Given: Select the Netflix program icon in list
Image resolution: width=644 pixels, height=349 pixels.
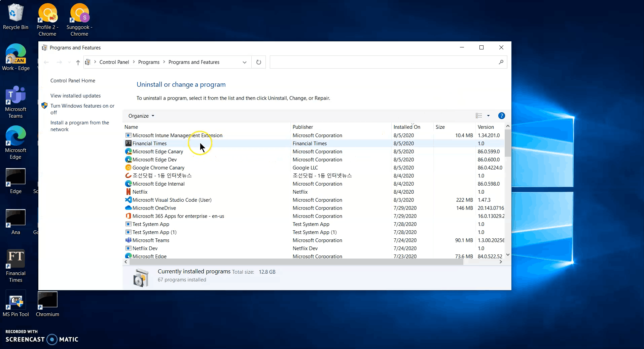Looking at the screenshot, I should point(128,192).
